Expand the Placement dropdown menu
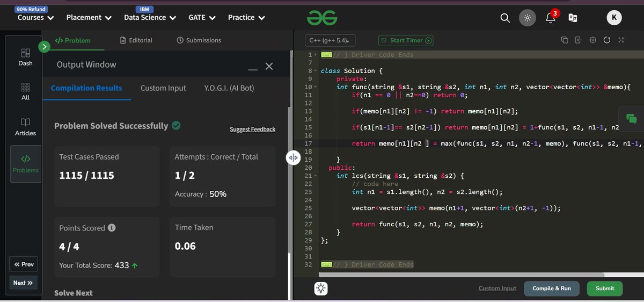Screen dimensions: 644x302 (89, 17)
